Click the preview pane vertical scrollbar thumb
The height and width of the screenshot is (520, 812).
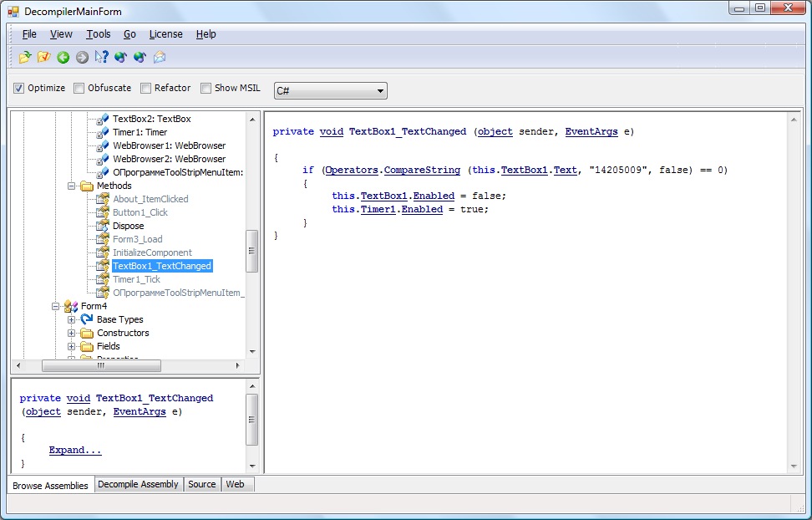click(251, 420)
